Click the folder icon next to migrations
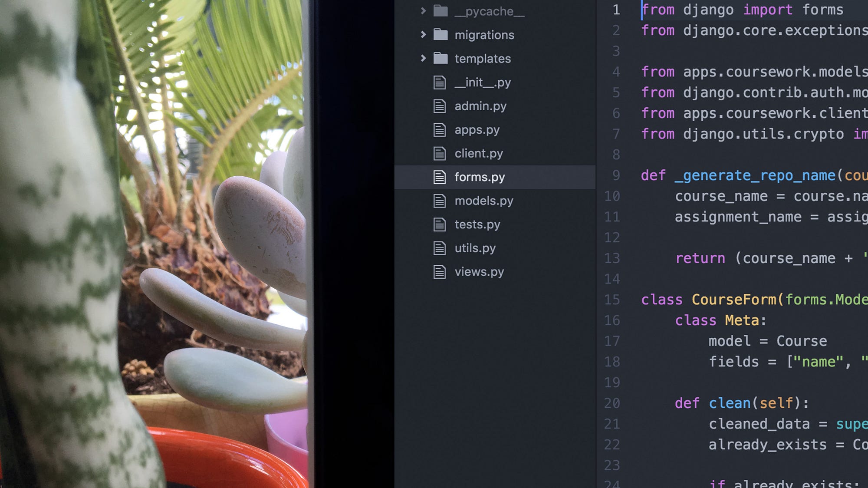868x488 pixels. [x=441, y=35]
